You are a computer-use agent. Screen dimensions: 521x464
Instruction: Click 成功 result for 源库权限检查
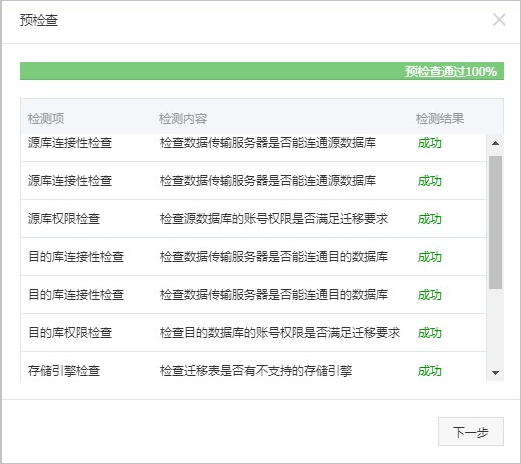point(430,219)
